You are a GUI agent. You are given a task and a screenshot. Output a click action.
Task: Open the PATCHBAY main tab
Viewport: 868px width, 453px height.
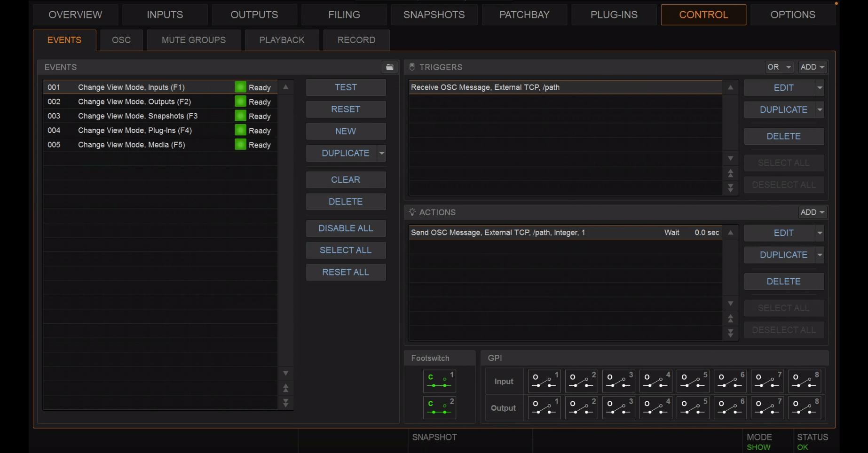point(524,15)
